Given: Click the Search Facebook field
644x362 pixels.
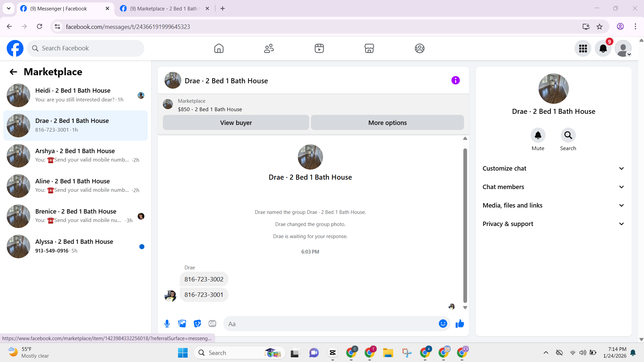Looking at the screenshot, I should click(86, 48).
